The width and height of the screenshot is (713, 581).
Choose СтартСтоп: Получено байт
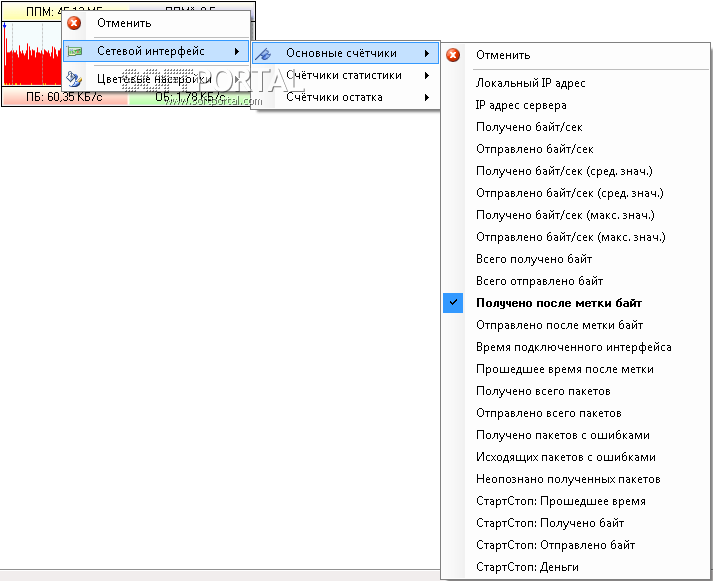point(576,523)
